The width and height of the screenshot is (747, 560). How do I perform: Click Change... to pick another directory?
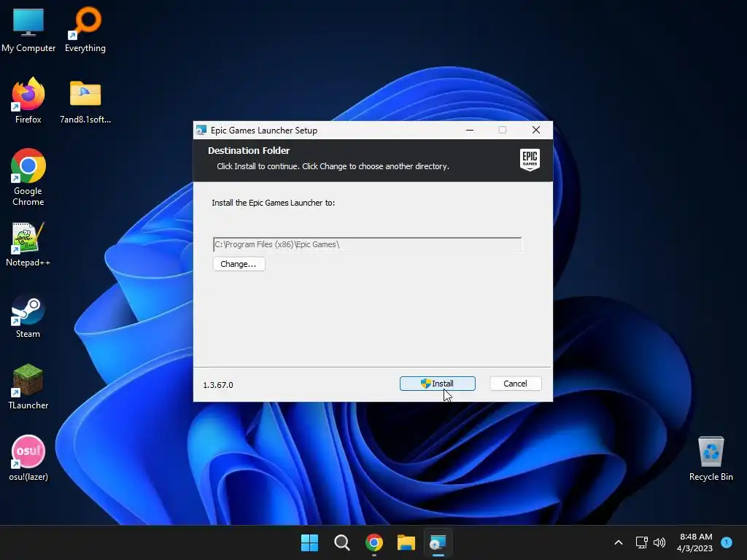pos(239,264)
